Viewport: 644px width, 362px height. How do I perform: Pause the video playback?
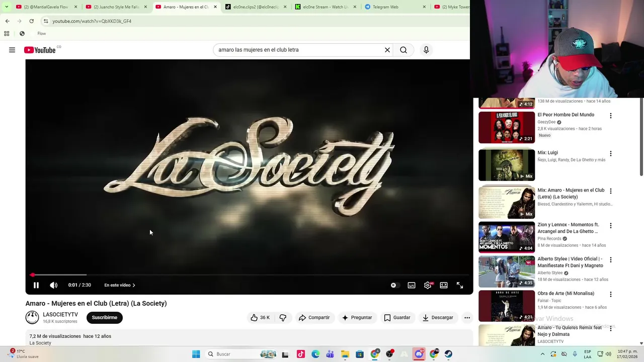(x=36, y=285)
